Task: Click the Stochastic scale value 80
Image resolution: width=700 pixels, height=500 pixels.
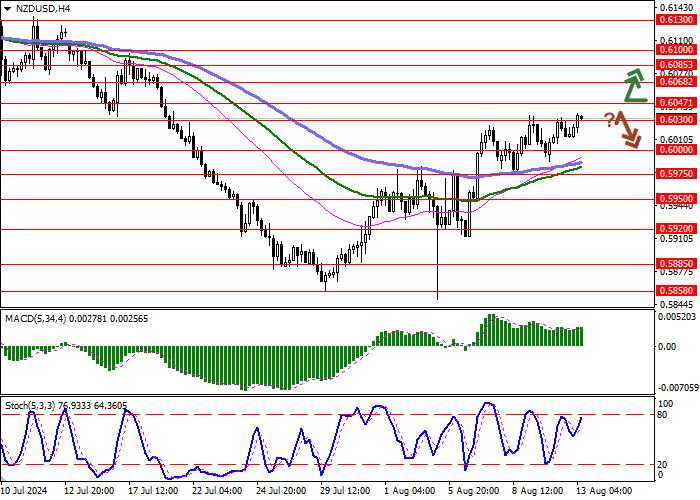Action: [x=664, y=415]
